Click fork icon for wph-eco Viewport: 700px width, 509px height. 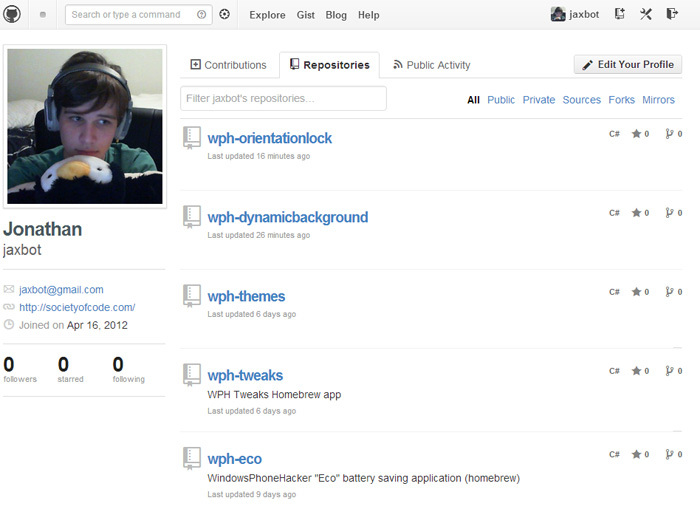point(669,454)
